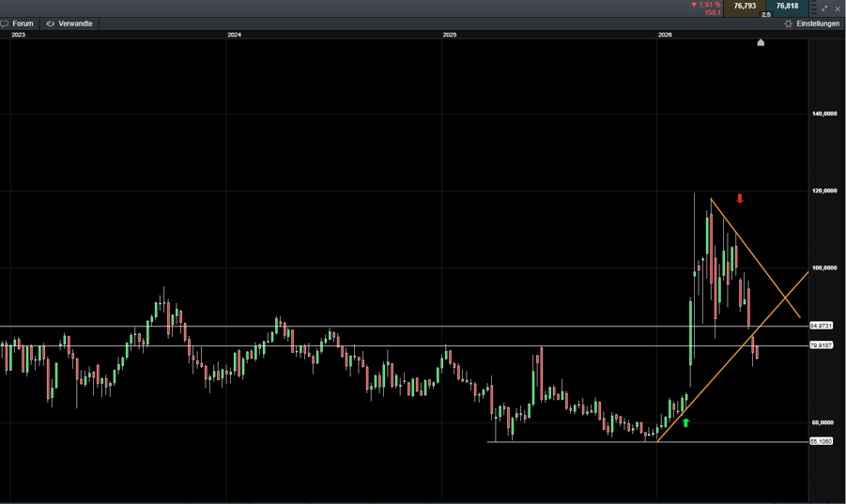
Task: Click the 1,91 % change indicator
Action: pyautogui.click(x=706, y=5)
